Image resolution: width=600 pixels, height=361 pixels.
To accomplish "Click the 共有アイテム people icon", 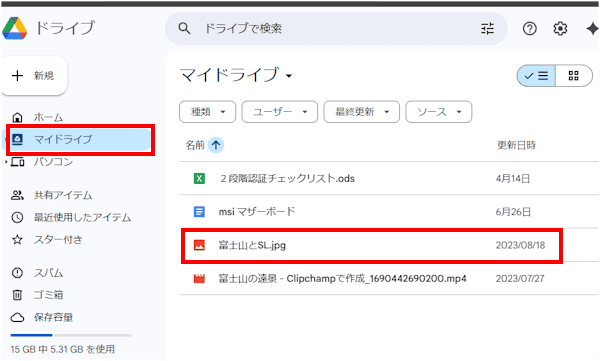I will point(17,195).
